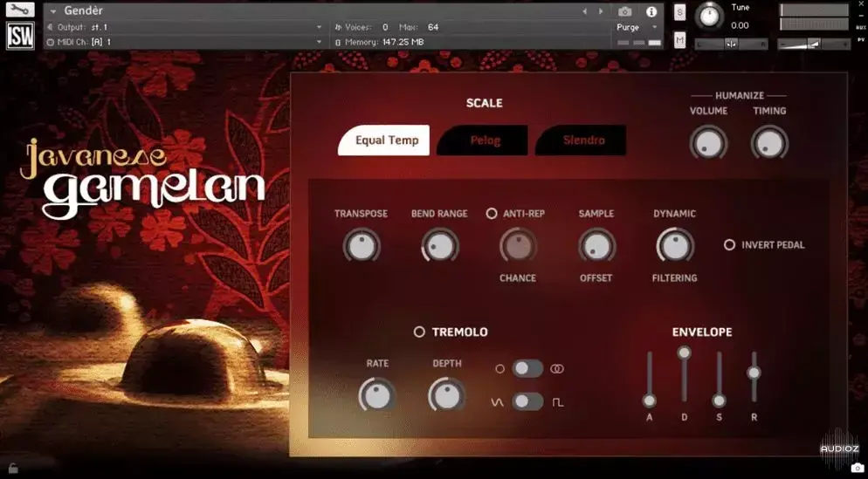Take a snapshot with the header camera icon
This screenshot has width=868, height=479.
(625, 11)
